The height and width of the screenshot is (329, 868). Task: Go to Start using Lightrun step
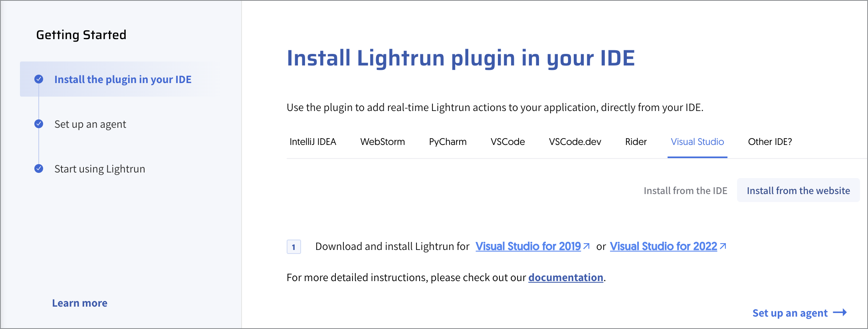pos(99,169)
